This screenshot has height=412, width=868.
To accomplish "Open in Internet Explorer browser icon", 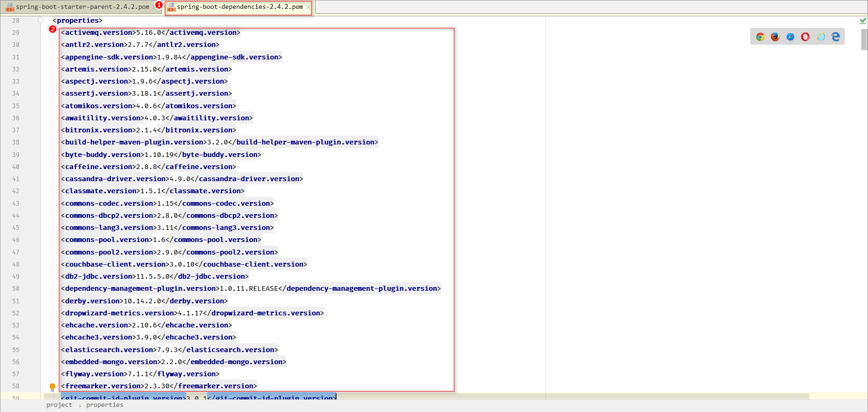I will [x=821, y=37].
